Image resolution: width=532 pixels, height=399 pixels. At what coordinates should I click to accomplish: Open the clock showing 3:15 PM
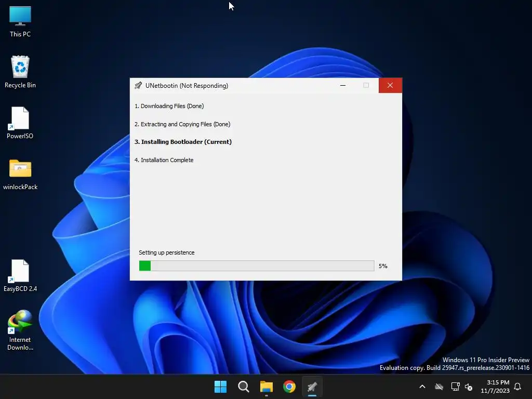(495, 387)
